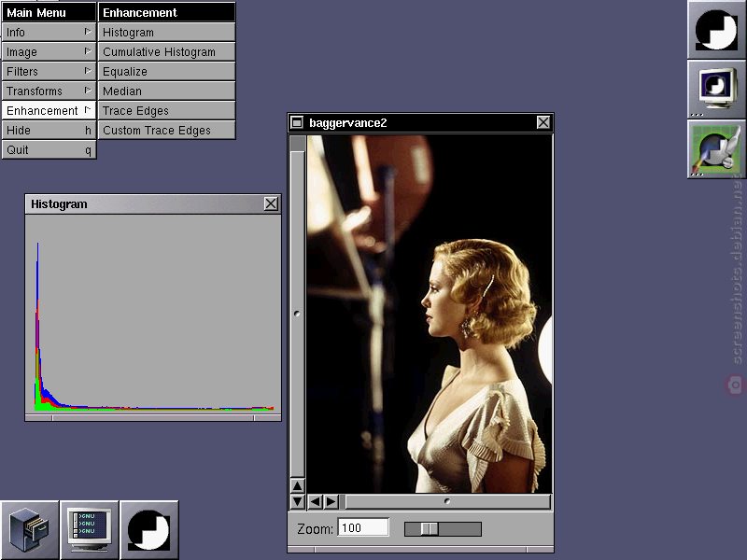The image size is (747, 560).
Task: Expand the arrow beside Image
Action: (x=88, y=51)
